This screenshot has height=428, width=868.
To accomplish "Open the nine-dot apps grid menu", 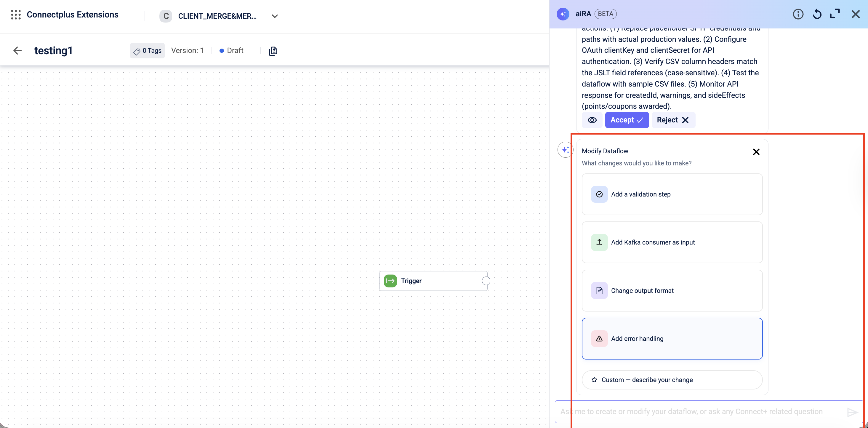I will [x=16, y=15].
